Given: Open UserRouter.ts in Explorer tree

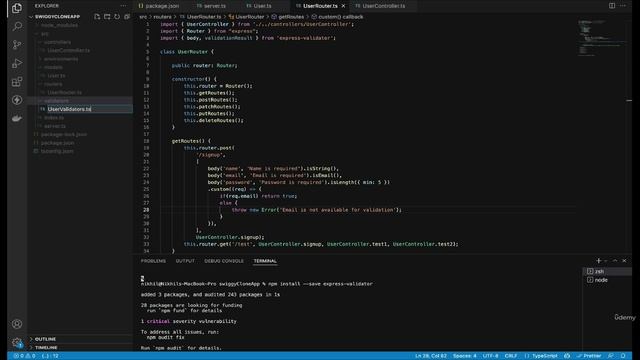Looking at the screenshot, I should click(64, 93).
